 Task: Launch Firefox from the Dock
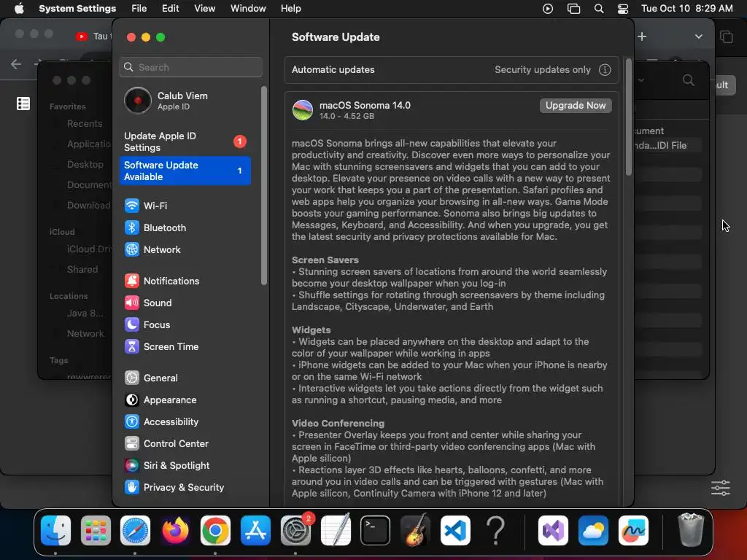point(175,530)
